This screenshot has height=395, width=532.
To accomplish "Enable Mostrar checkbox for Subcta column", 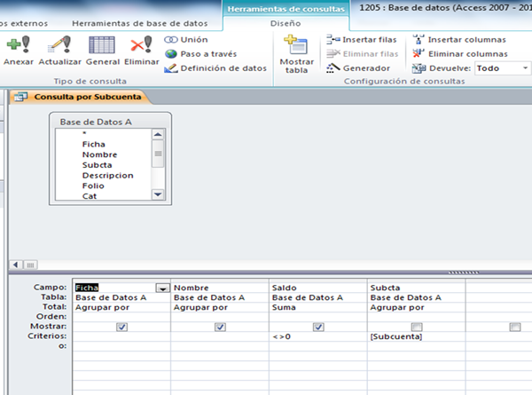I will click(x=416, y=328).
